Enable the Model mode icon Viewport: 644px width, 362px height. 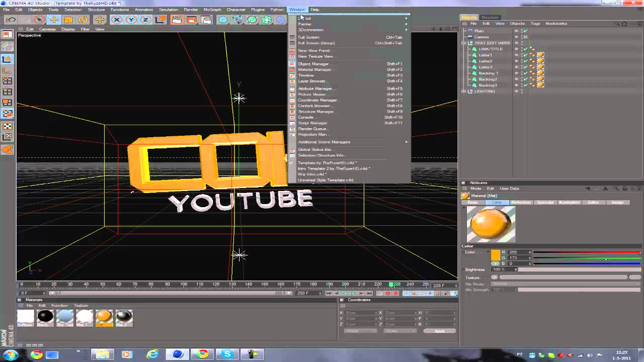coord(7,59)
